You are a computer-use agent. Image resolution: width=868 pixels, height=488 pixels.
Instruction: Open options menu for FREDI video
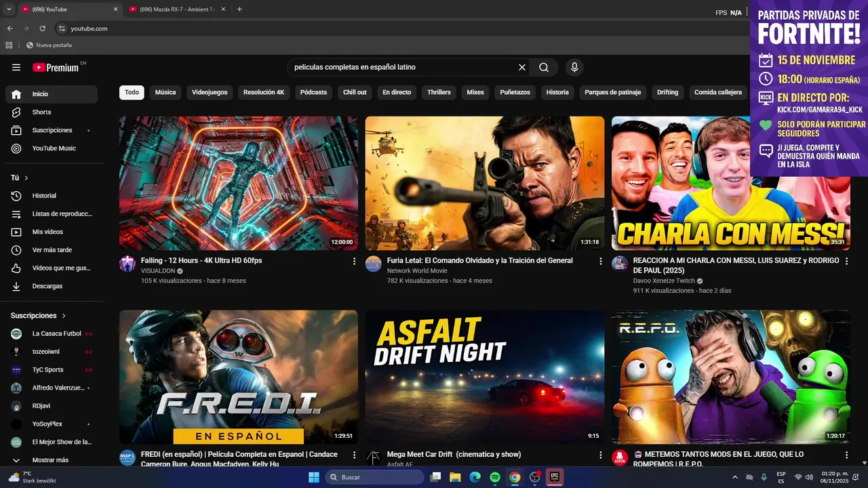tap(354, 455)
